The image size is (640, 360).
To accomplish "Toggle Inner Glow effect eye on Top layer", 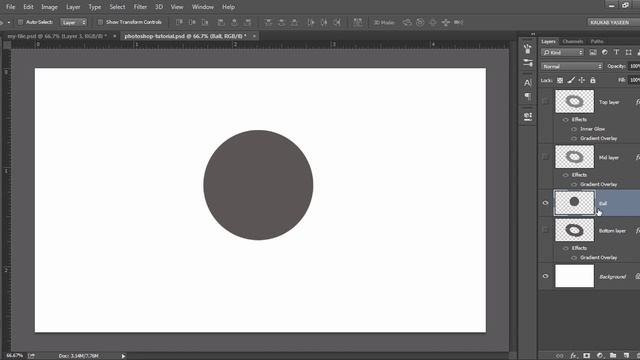I will tap(574, 129).
